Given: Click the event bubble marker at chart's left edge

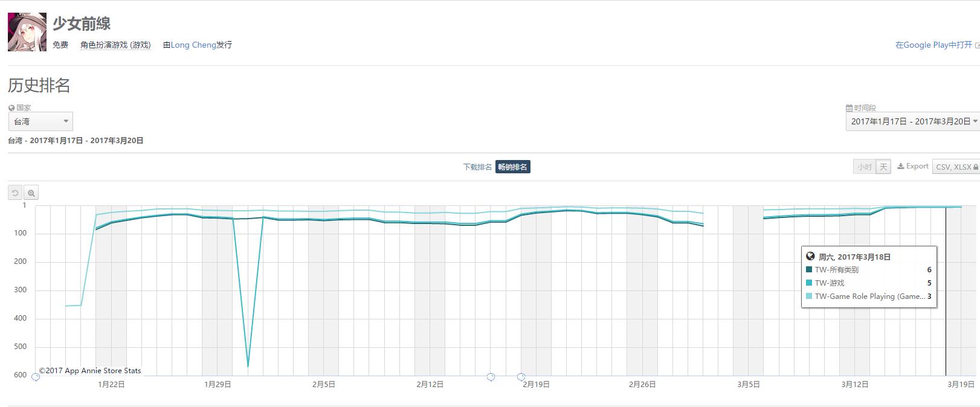Looking at the screenshot, I should pyautogui.click(x=36, y=377).
